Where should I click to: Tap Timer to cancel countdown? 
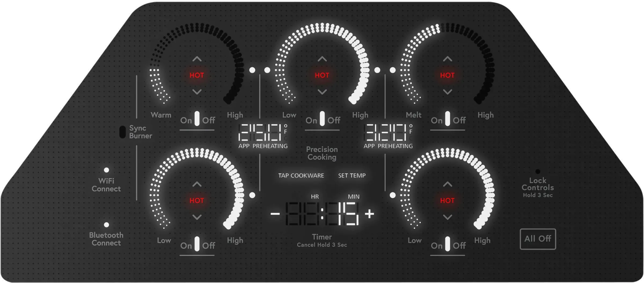[x=322, y=237]
